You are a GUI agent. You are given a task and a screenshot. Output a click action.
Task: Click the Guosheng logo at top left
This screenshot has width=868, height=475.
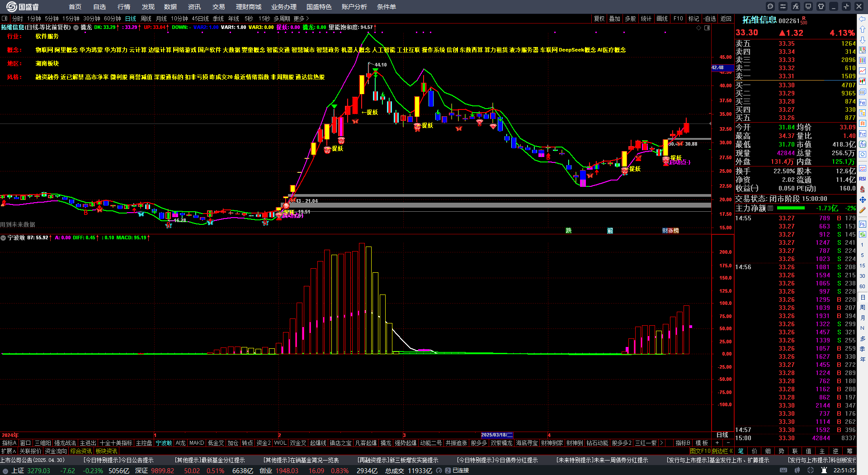[23, 7]
